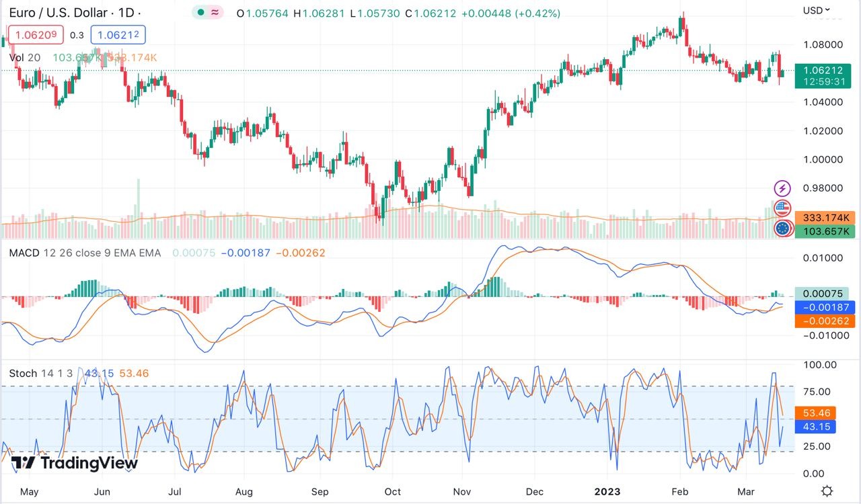Click the Mar label on time axis
This screenshot has width=861, height=504.
tap(746, 492)
